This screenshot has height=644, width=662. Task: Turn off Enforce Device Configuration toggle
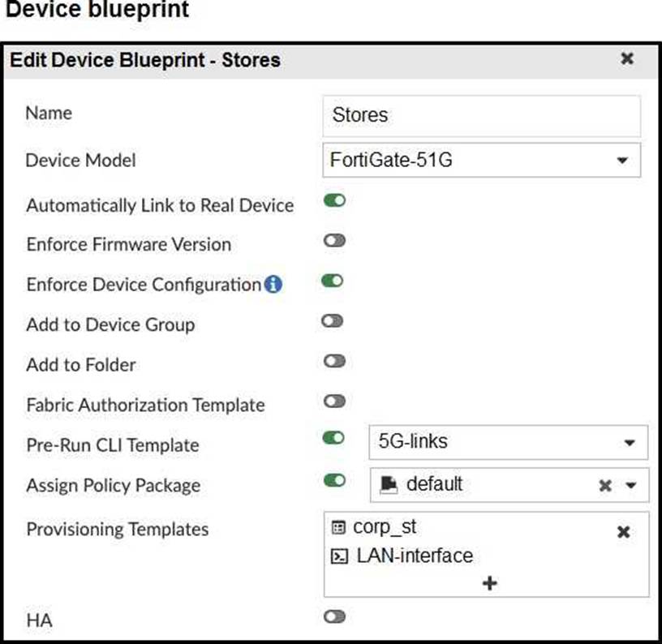click(333, 281)
